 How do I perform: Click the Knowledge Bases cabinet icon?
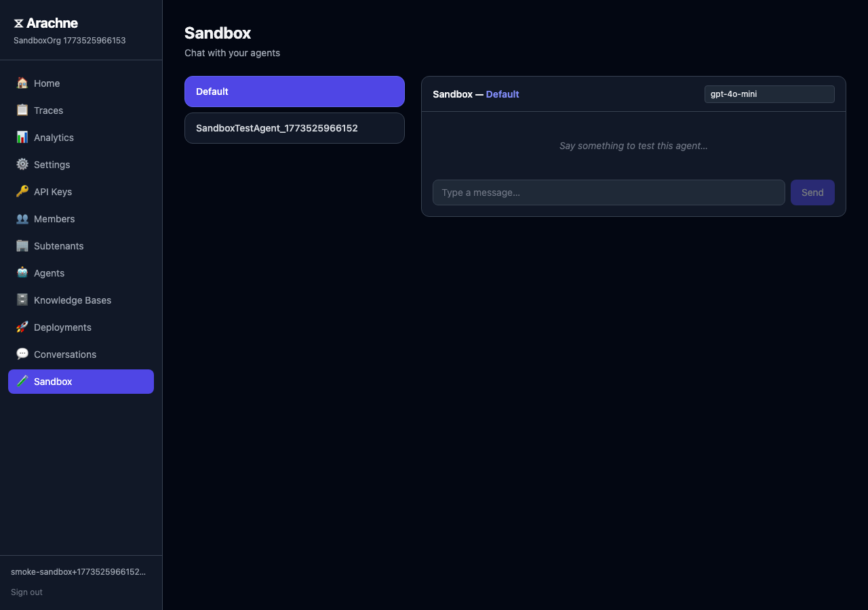coord(22,300)
